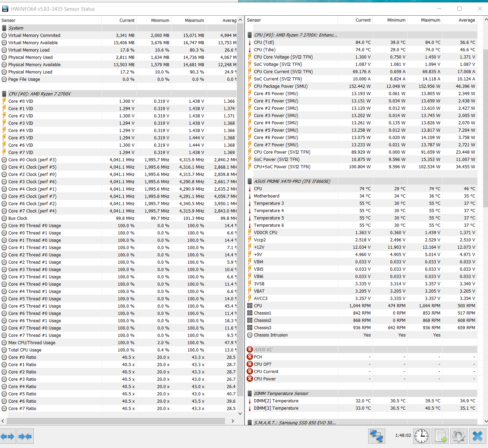Click the left pane horizontal scroll right arrow
This screenshot has width=488, height=448.
233,421
